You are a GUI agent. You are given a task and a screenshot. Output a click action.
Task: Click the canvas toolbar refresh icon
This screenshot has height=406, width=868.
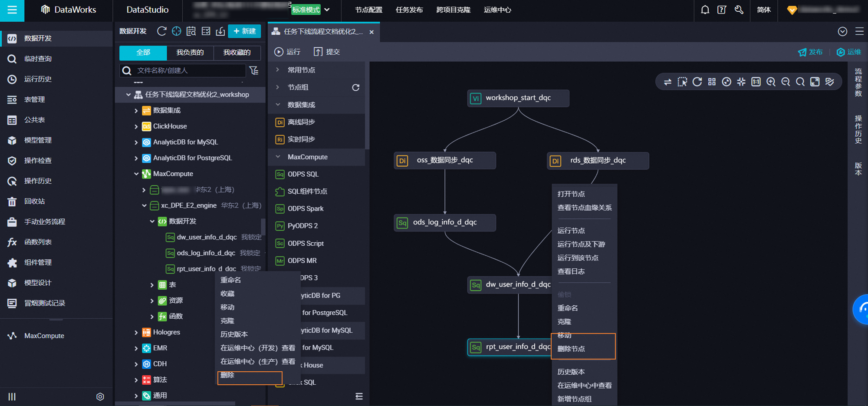coord(697,82)
